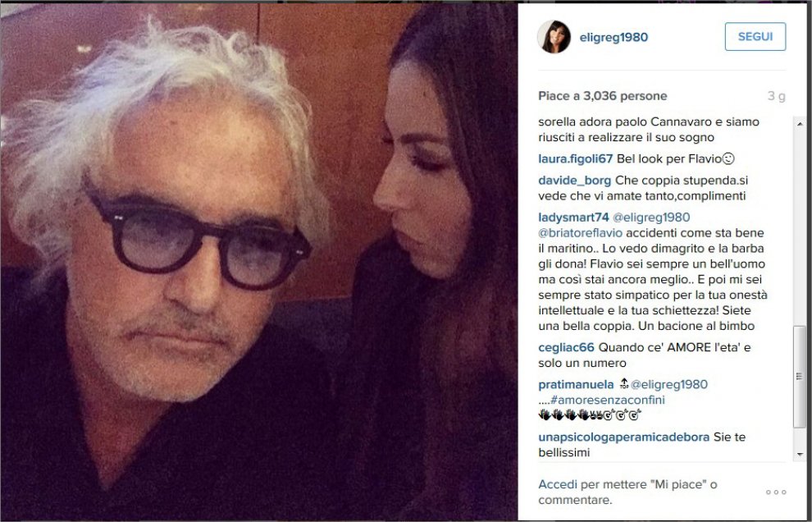
Task: Click the comments scrollbar thumb
Action: click(800, 377)
